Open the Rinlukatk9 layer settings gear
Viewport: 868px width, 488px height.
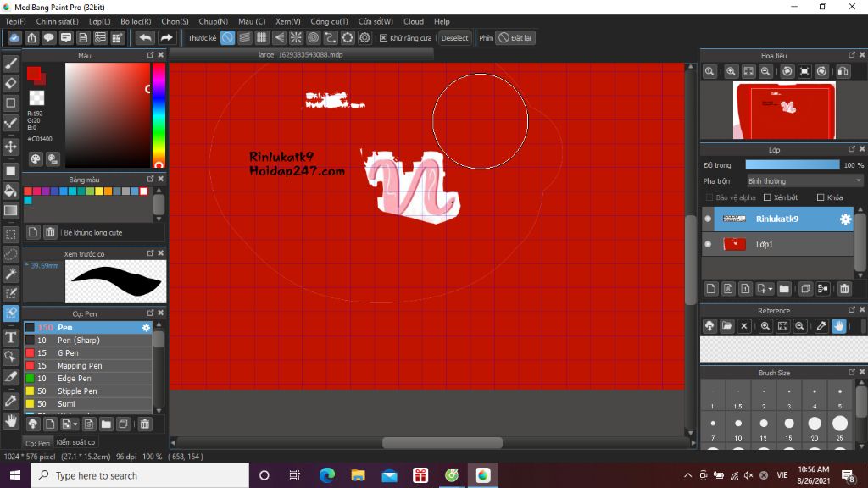point(845,219)
